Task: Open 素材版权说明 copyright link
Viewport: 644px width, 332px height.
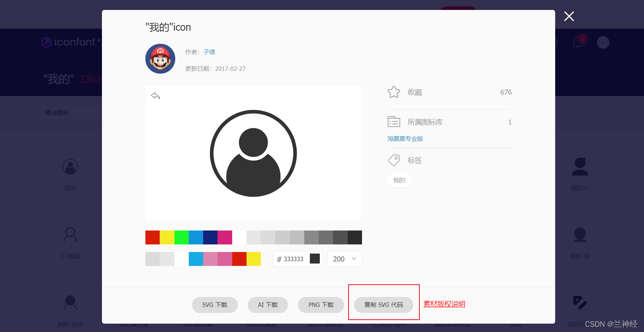Action: (x=444, y=304)
